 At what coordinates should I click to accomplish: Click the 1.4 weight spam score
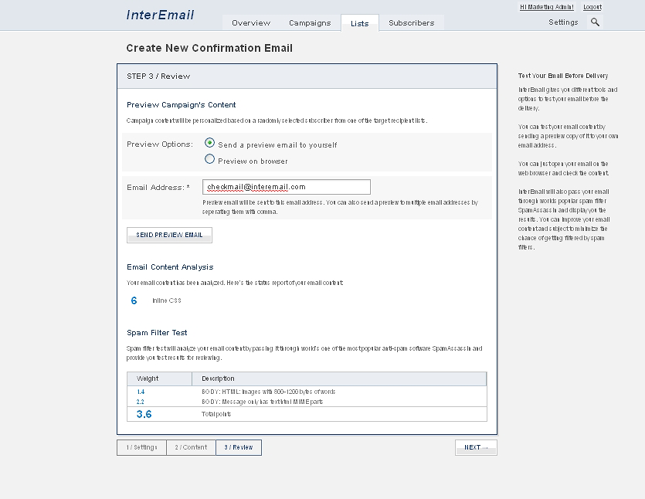click(140, 392)
